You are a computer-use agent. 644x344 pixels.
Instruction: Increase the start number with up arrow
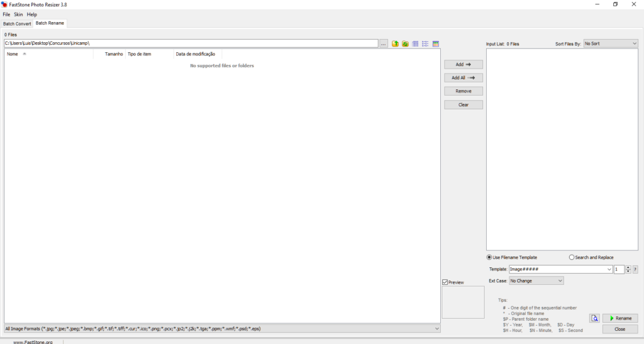pos(628,267)
